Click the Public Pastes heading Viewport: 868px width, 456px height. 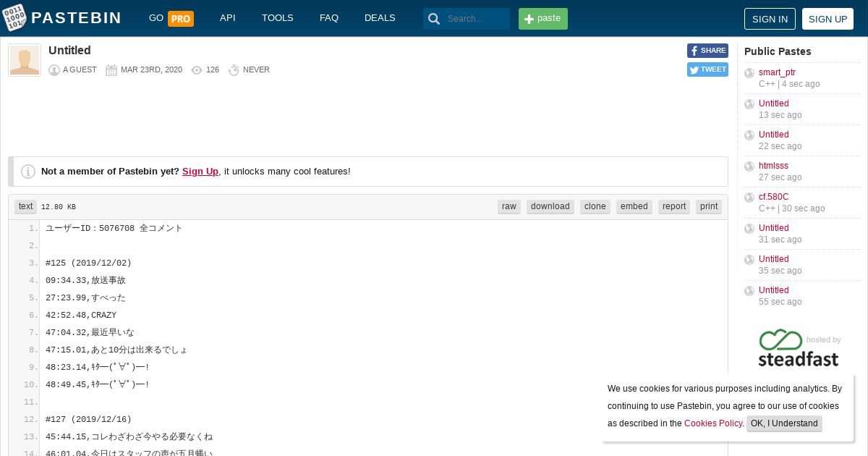[778, 51]
